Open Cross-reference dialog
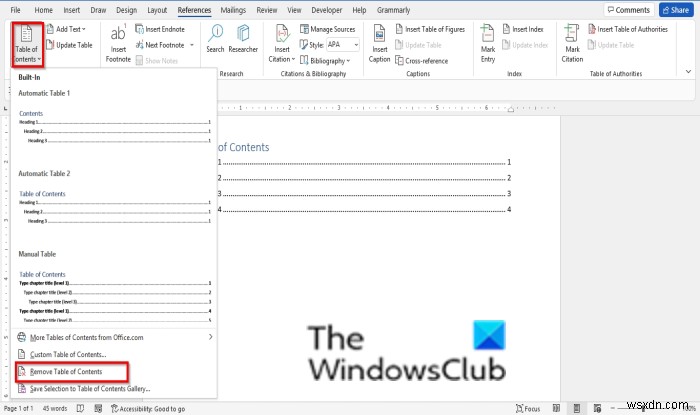The height and width of the screenshot is (415, 700). (421, 61)
